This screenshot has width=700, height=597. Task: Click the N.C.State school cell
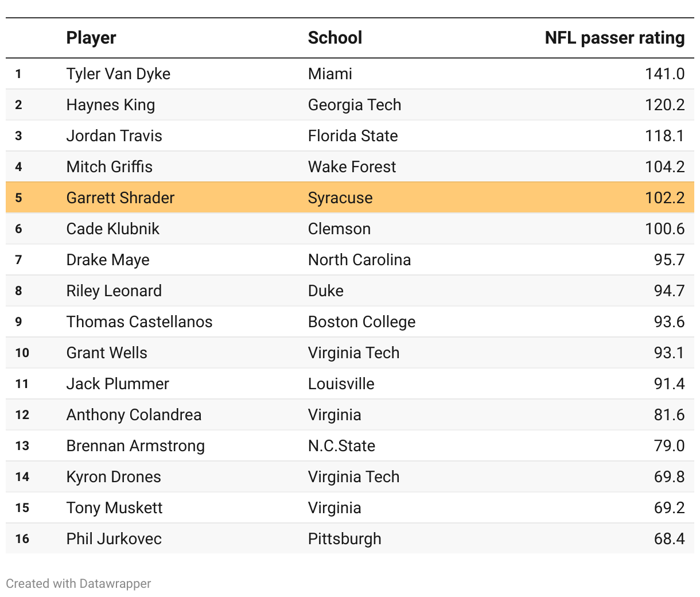341,446
